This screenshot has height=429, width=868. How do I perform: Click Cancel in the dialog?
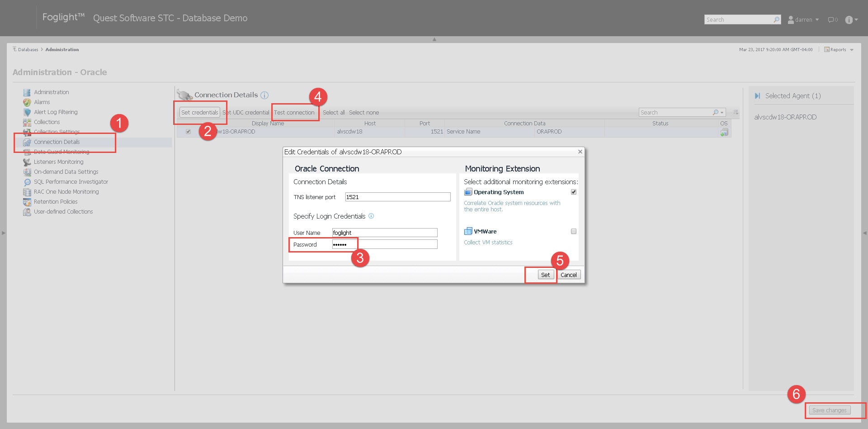(x=569, y=275)
